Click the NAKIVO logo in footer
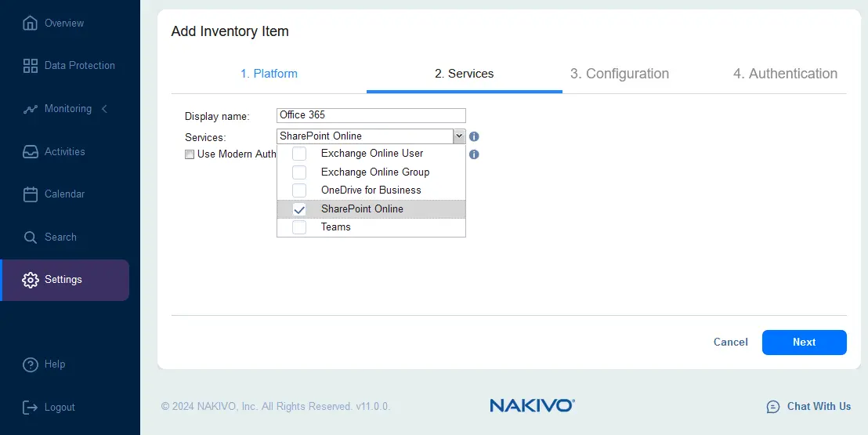This screenshot has width=868, height=435. pyautogui.click(x=532, y=406)
